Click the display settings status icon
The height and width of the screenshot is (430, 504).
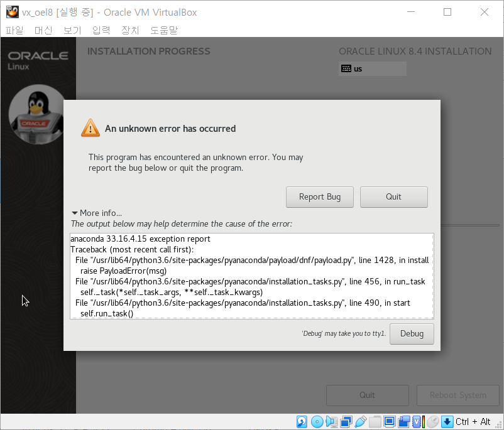(x=390, y=422)
